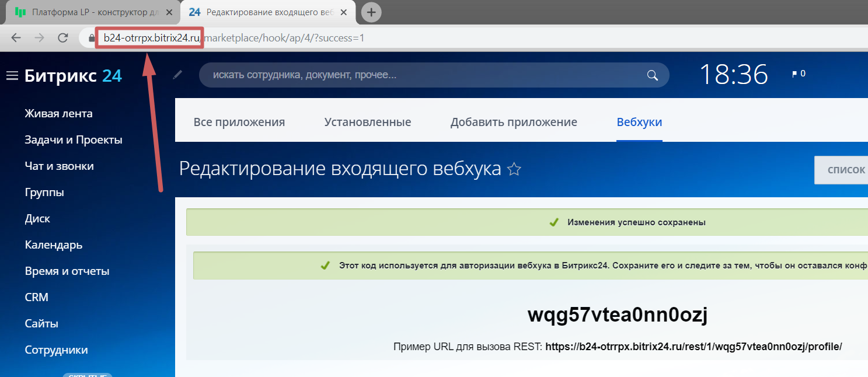Switch to the Платформа LP browser tab

88,12
